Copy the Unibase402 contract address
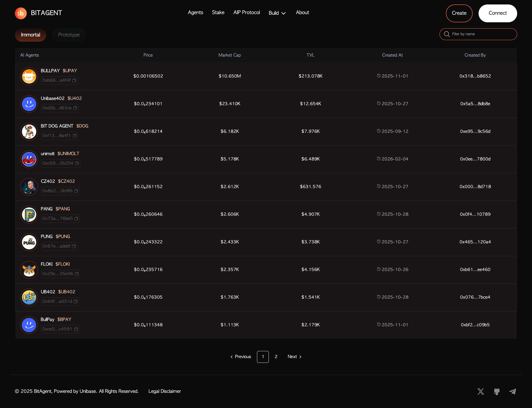 click(75, 108)
